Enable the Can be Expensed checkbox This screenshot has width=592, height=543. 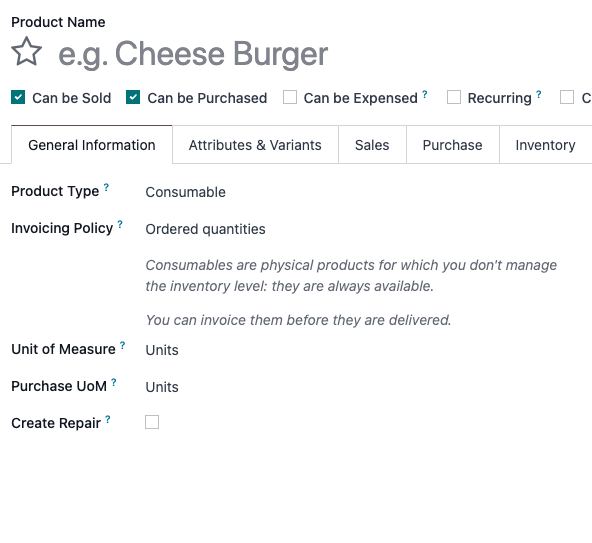(x=290, y=97)
